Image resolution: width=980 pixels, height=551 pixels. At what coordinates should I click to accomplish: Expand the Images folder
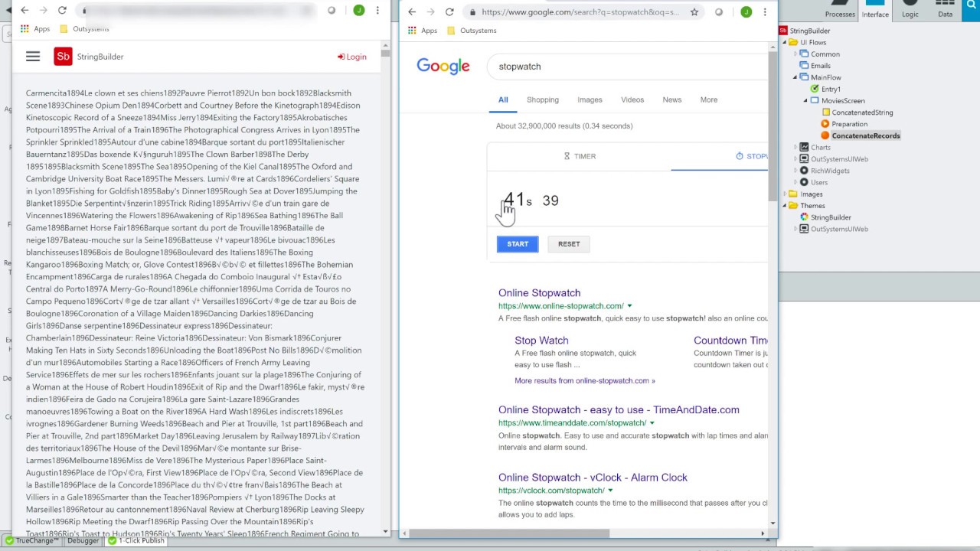click(x=785, y=194)
